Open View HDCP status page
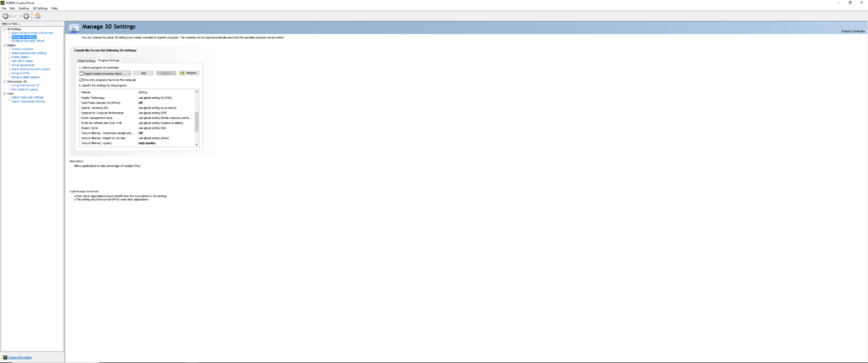 (x=23, y=61)
